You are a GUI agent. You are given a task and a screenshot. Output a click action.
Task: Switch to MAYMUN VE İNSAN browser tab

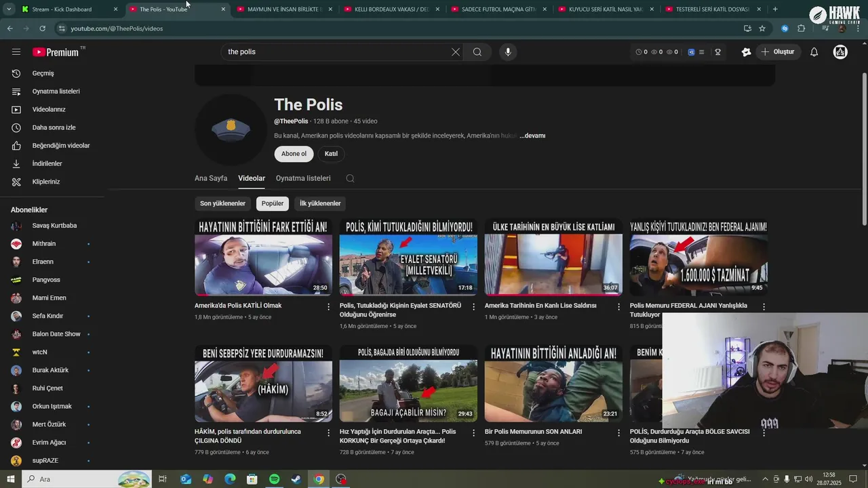coord(285,9)
